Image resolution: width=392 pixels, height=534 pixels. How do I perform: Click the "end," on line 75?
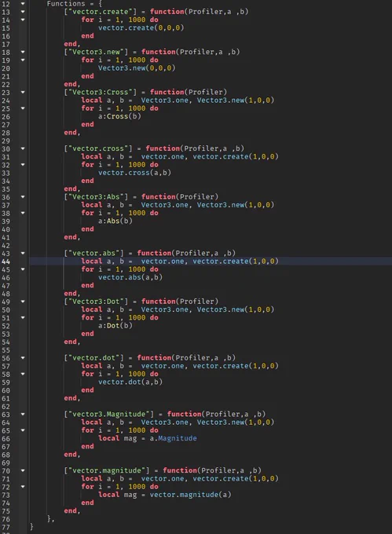(x=72, y=511)
